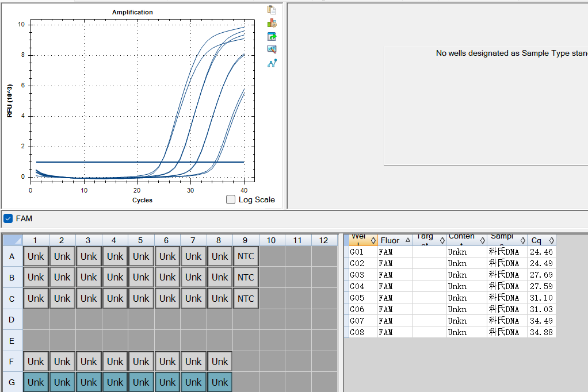Select the G03 well cell in results table
Viewport: 588px width, 392px height.
tap(363, 275)
